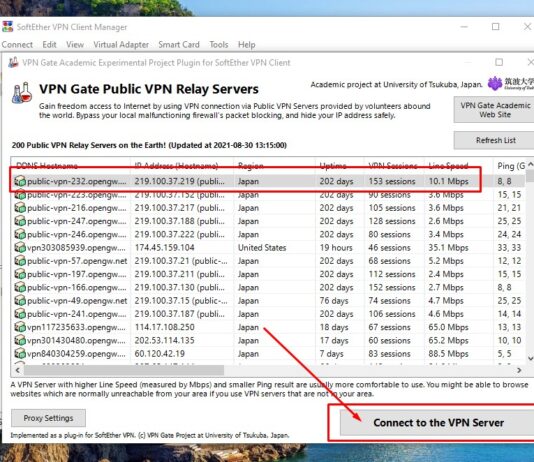This screenshot has width=534, height=462.
Task: Click server icon for public-vpn-232
Action: 20,181
